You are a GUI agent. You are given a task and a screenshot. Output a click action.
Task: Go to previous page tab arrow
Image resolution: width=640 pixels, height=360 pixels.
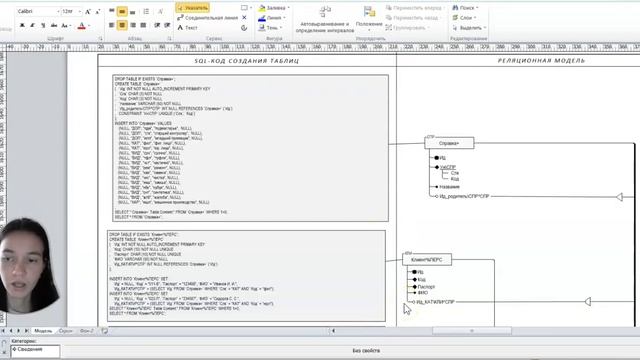pyautogui.click(x=11, y=331)
